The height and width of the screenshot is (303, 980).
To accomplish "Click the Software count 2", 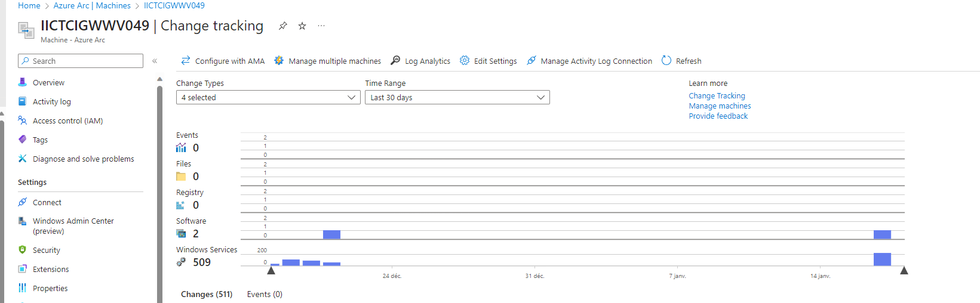I will (196, 233).
